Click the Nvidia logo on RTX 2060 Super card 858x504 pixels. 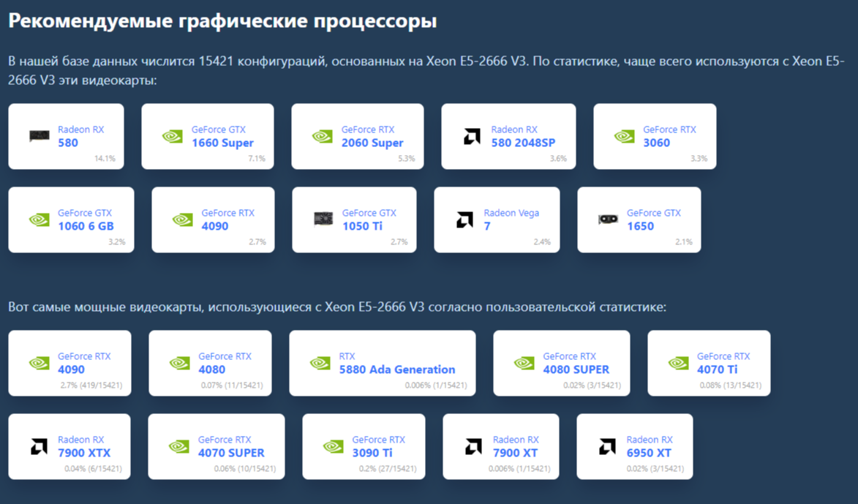point(323,136)
